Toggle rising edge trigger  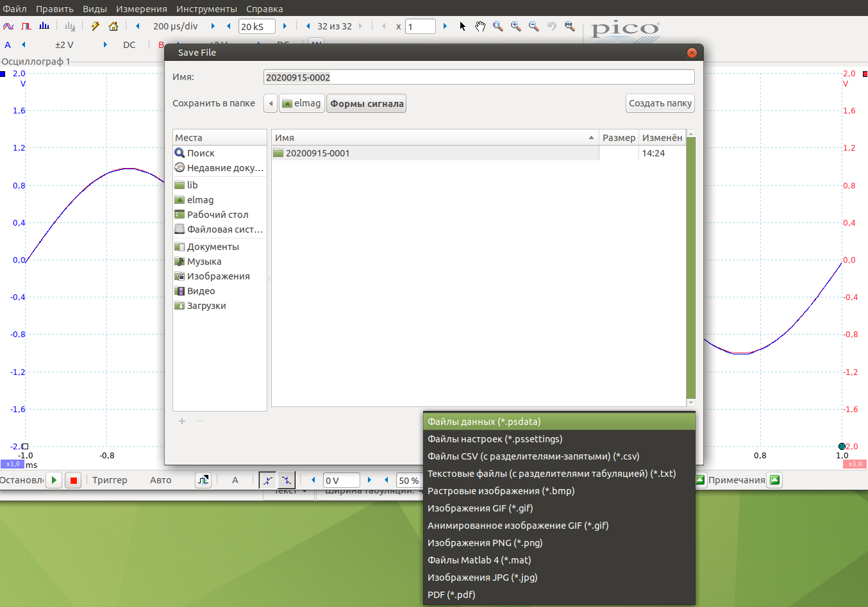pyautogui.click(x=268, y=480)
